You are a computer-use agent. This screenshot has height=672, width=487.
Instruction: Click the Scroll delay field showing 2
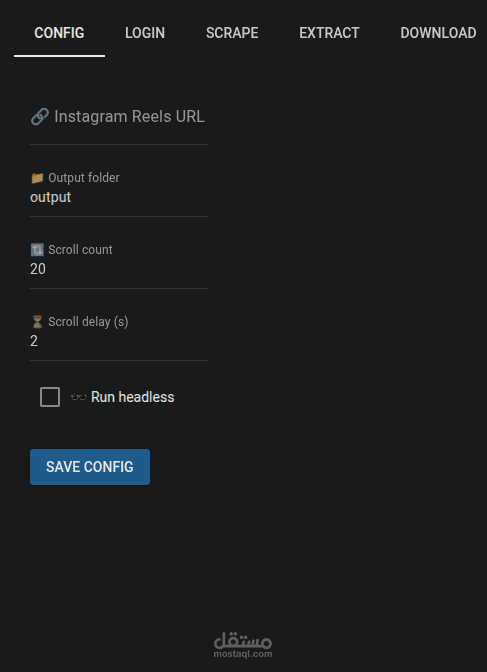(x=119, y=337)
